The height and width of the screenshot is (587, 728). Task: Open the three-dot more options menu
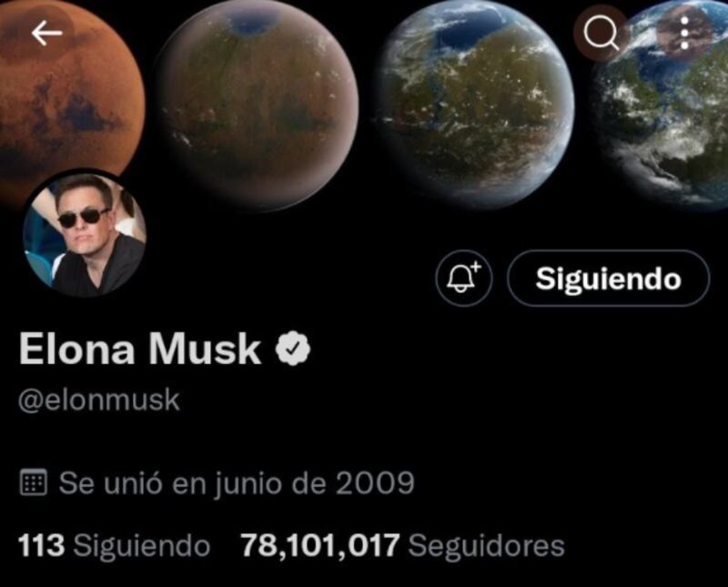[x=684, y=34]
